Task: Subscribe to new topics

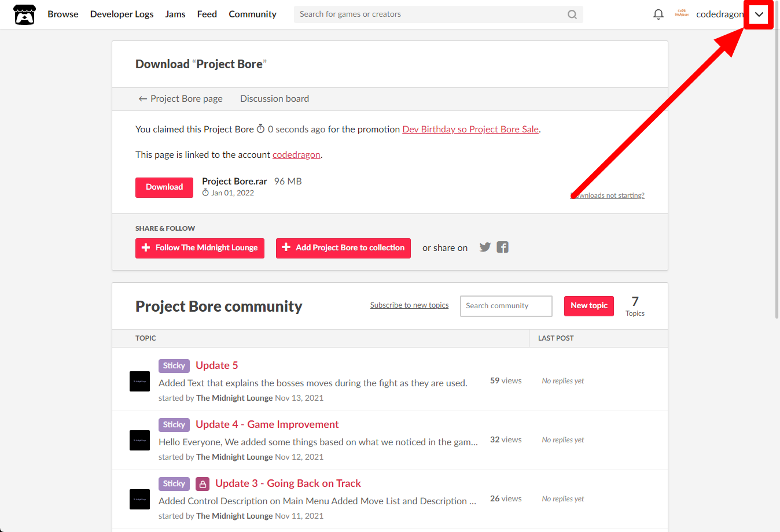Action: tap(410, 305)
